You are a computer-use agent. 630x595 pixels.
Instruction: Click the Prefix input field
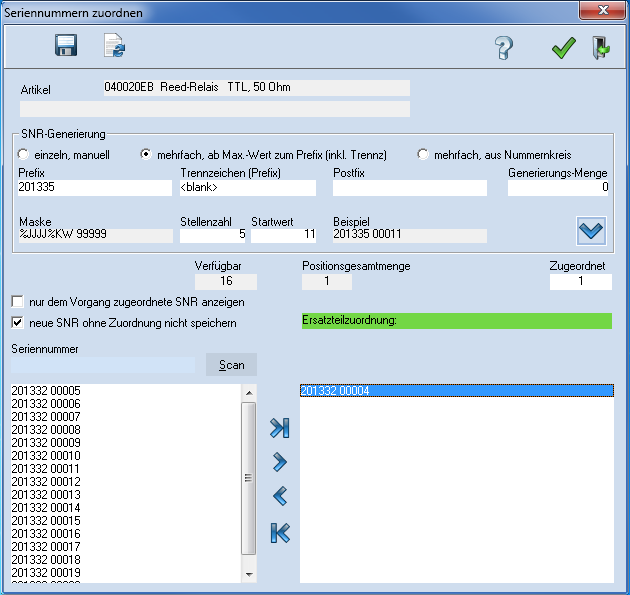[95, 188]
